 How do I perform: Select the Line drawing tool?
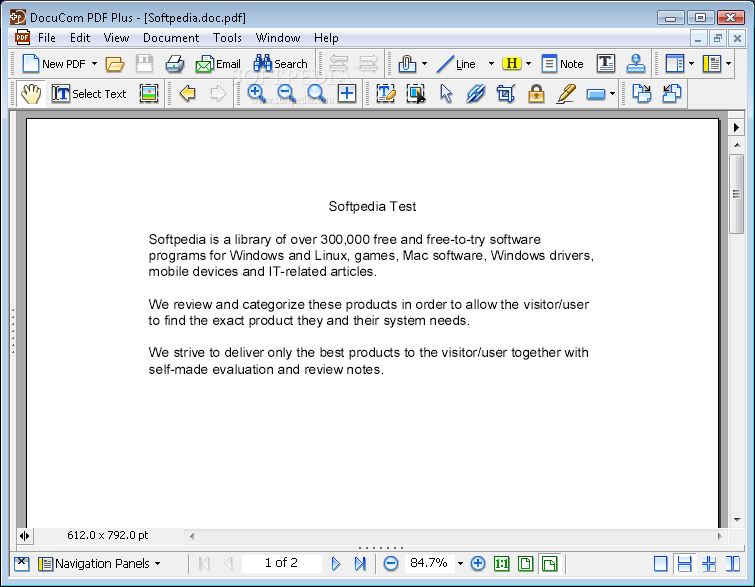456,64
